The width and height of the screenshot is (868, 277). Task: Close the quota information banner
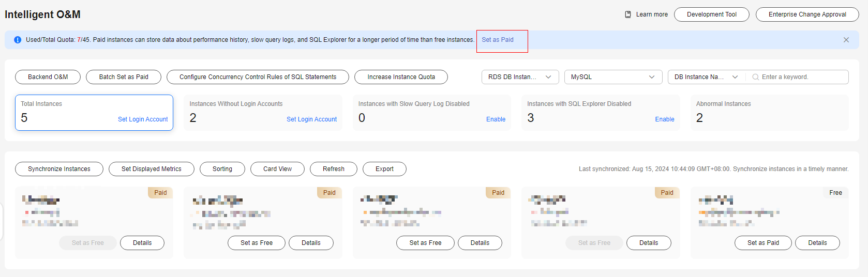tap(846, 40)
